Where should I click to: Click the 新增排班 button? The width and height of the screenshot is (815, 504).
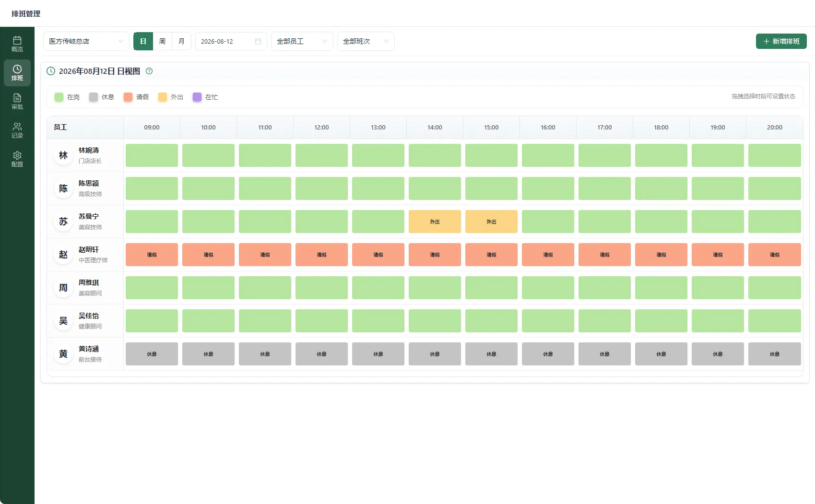781,41
